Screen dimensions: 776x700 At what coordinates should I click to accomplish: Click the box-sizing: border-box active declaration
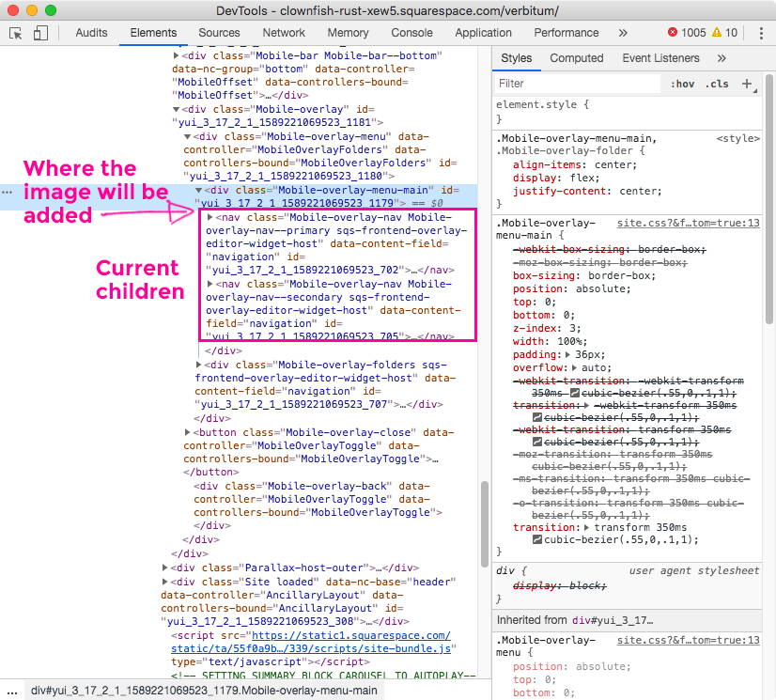coord(584,275)
